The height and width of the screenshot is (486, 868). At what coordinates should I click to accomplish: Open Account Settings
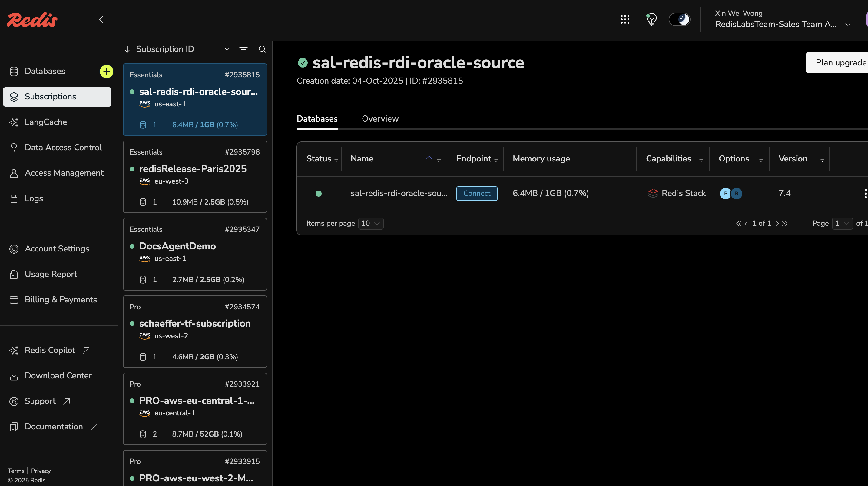[x=57, y=249]
